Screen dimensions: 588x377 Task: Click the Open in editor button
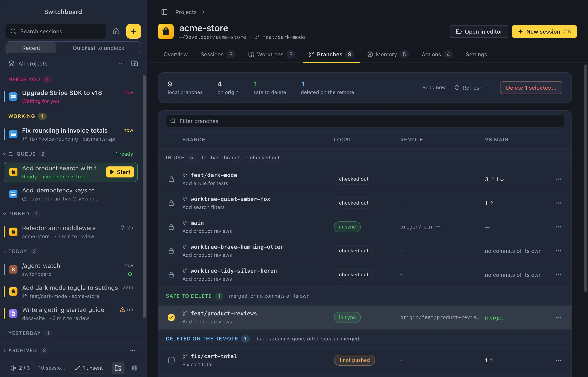[479, 31]
